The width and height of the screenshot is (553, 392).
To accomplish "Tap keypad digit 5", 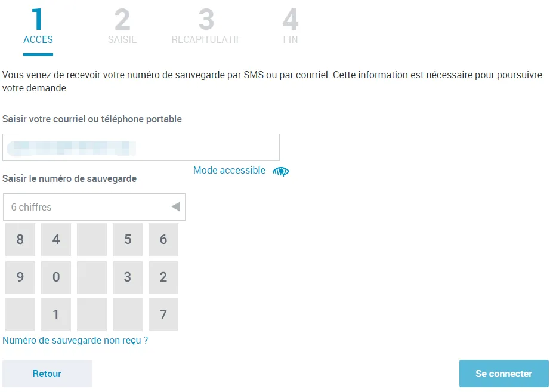I will tap(128, 240).
